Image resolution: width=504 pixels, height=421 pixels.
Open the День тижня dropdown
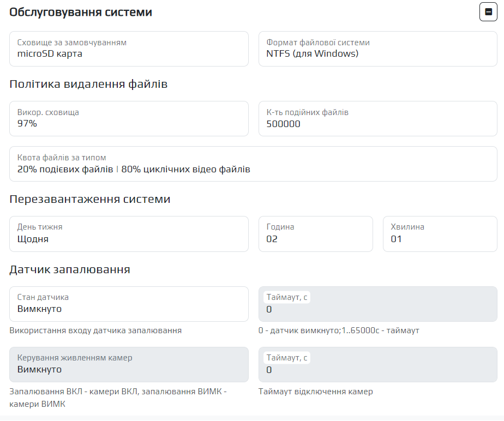(129, 234)
